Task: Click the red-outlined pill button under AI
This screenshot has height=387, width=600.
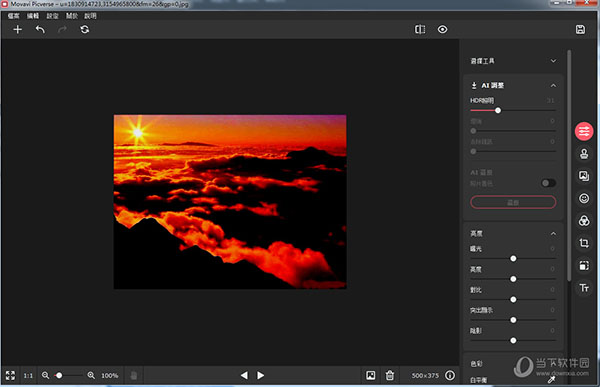Action: pyautogui.click(x=513, y=202)
